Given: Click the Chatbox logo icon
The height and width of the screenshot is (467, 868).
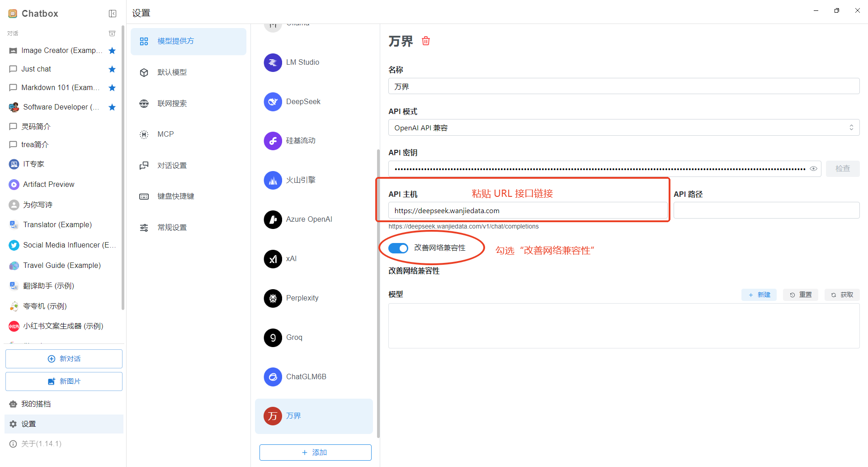Looking at the screenshot, I should (x=13, y=14).
